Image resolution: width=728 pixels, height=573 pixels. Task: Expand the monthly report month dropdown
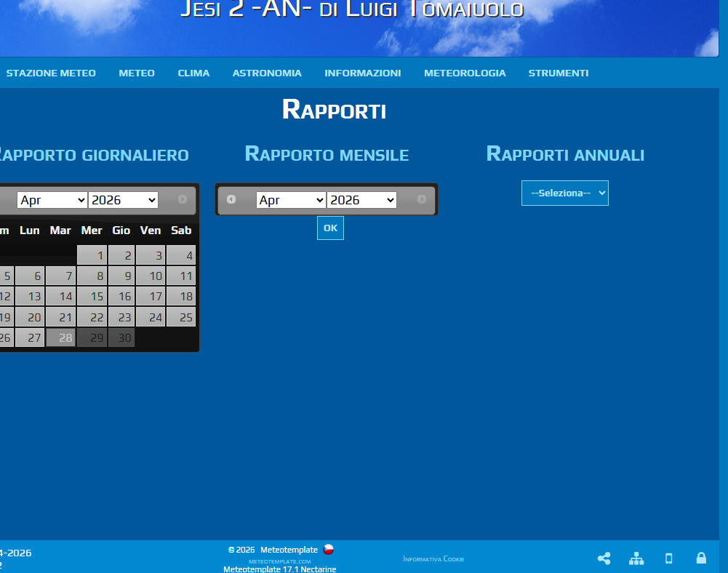(x=291, y=200)
